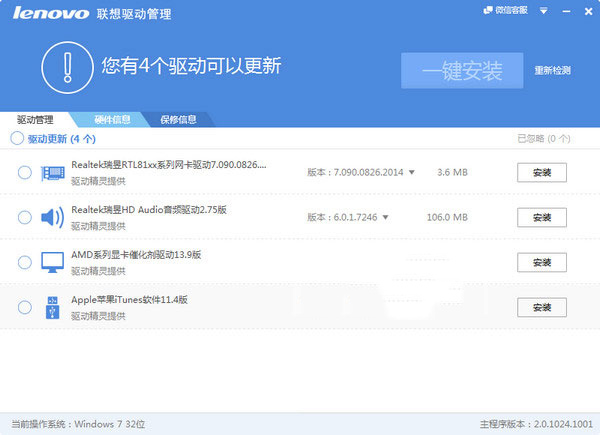Screen dimensions: 600x435
Task: Tick the Realtek HD Audio音频驱动 checkbox
Action: [x=25, y=217]
